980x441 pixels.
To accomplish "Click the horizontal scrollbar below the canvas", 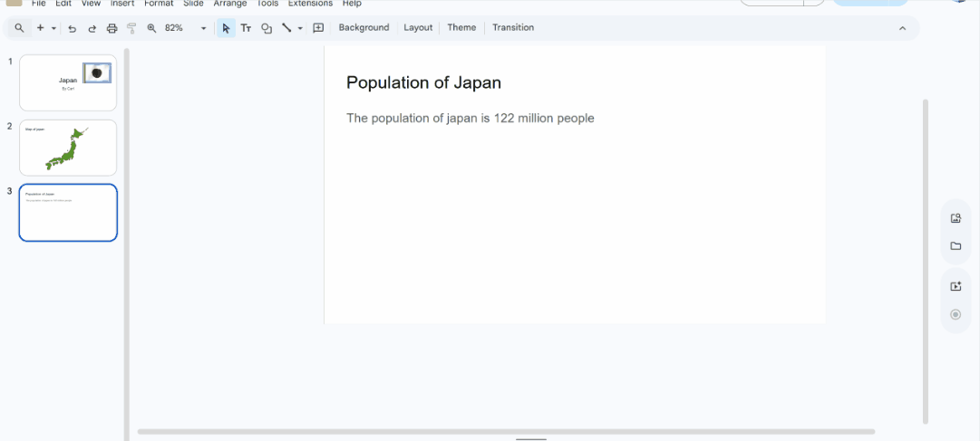I will tap(506, 432).
